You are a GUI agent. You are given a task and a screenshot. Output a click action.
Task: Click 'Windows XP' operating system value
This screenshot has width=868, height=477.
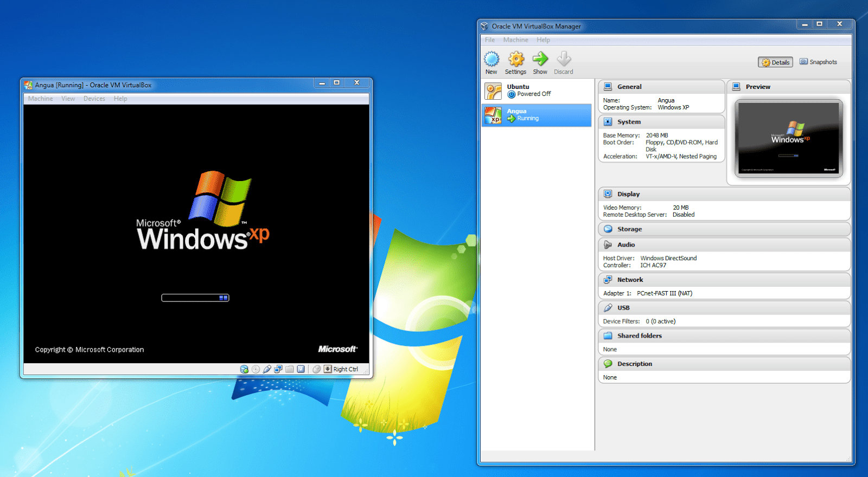(673, 107)
